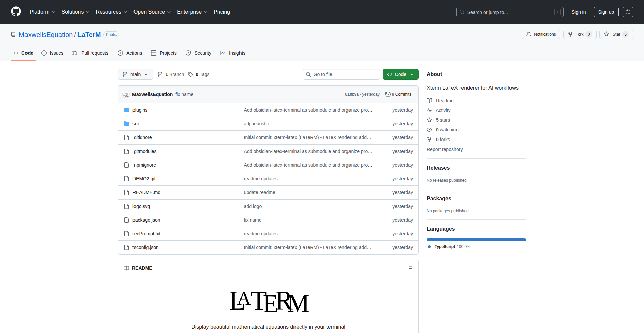Expand the Open Source menu
Image resolution: width=644 pixels, height=333 pixels.
click(152, 12)
